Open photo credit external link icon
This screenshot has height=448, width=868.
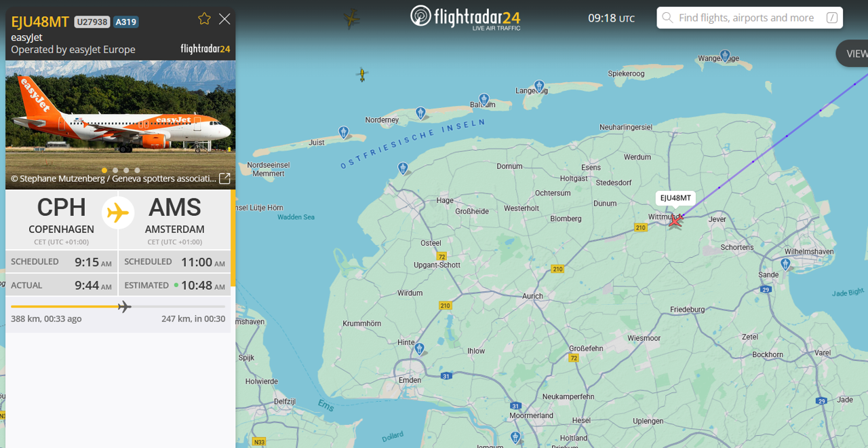(224, 179)
